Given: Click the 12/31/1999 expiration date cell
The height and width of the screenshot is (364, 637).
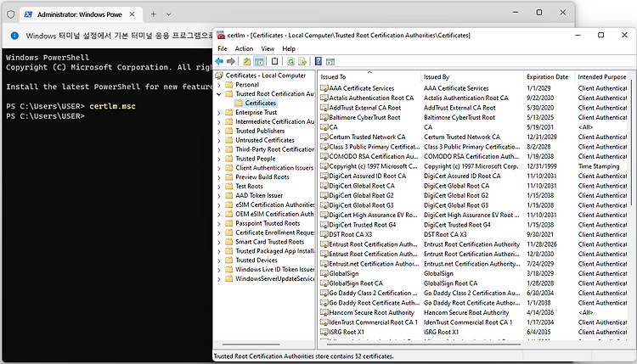Looking at the screenshot, I should (542, 166).
